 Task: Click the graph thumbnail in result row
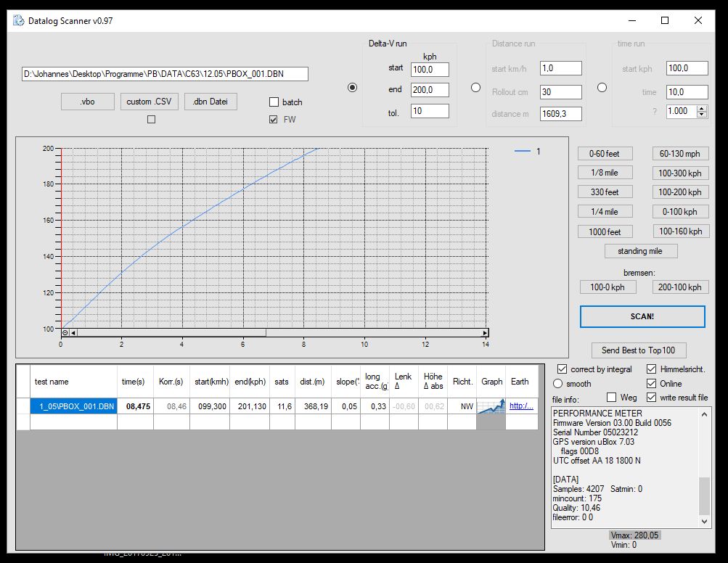[491, 407]
